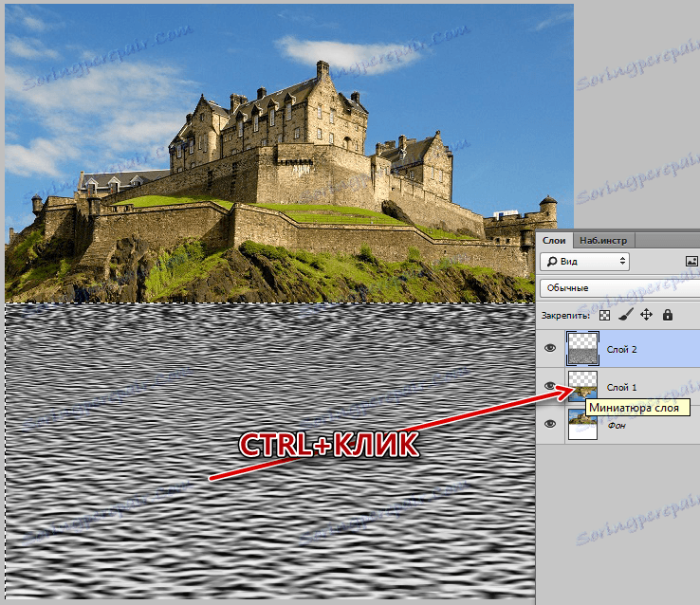Open the Обычные blend mode dropdown
The height and width of the screenshot is (605, 700).
619,288
